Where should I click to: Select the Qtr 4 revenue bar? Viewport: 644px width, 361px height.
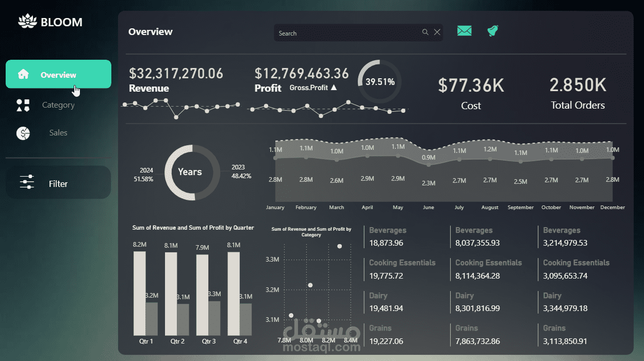tap(234, 294)
